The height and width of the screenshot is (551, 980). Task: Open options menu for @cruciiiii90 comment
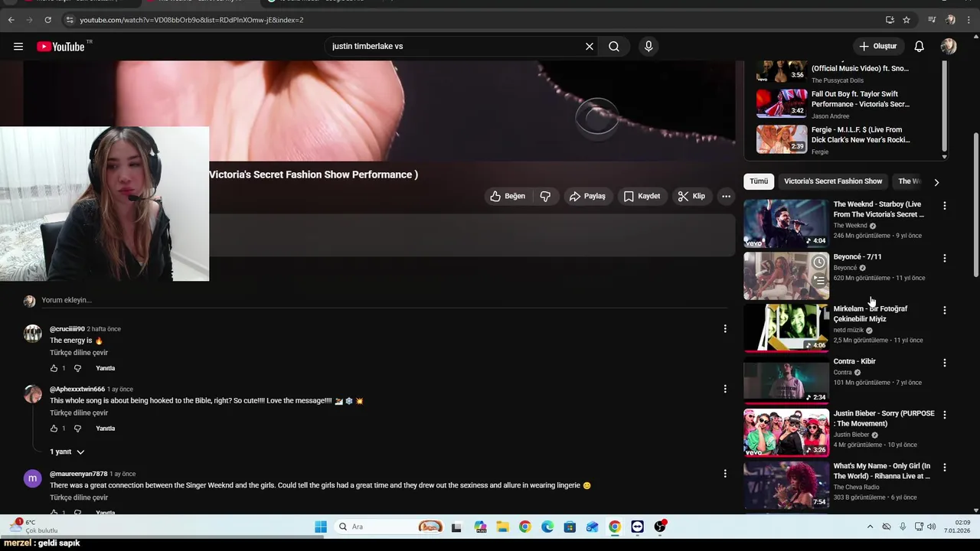pyautogui.click(x=725, y=329)
